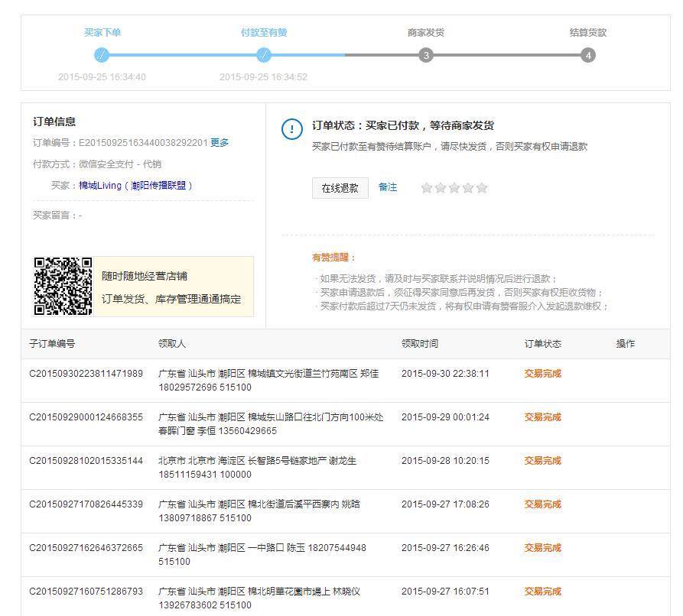This screenshot has height=616, width=683.
Task: Click the 买家下单 step label
Action: [102, 33]
